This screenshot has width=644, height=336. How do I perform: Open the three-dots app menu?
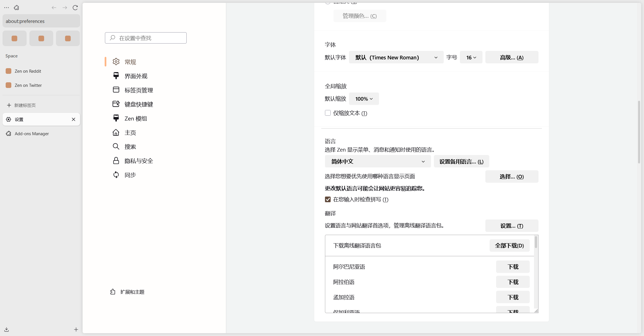(7, 8)
